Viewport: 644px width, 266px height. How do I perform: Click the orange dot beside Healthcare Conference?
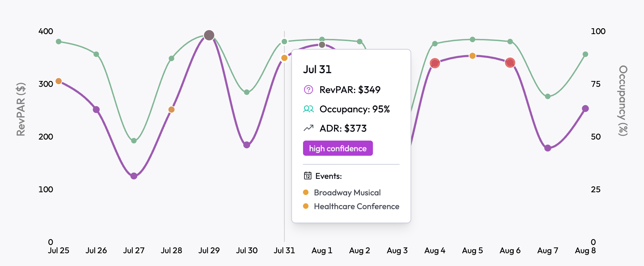[306, 206]
